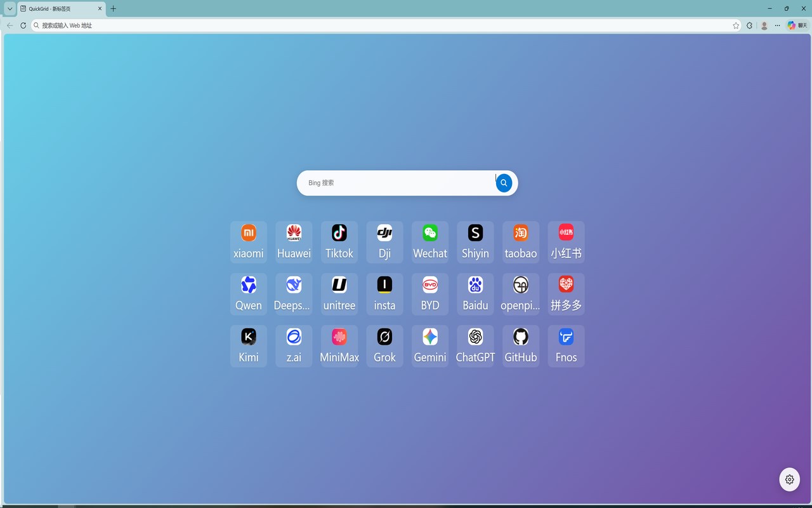Viewport: 812px width, 508px height.
Task: Launch the Baidu shortcut
Action: tap(475, 293)
